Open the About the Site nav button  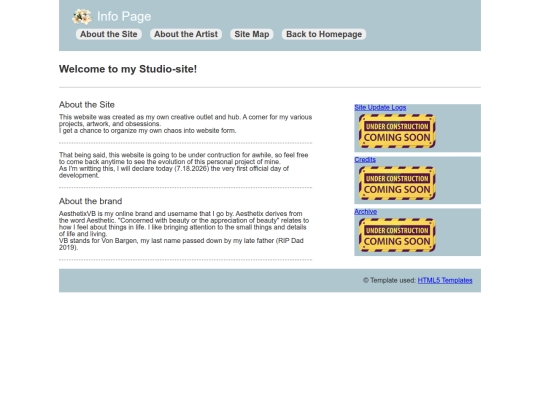[108, 34]
